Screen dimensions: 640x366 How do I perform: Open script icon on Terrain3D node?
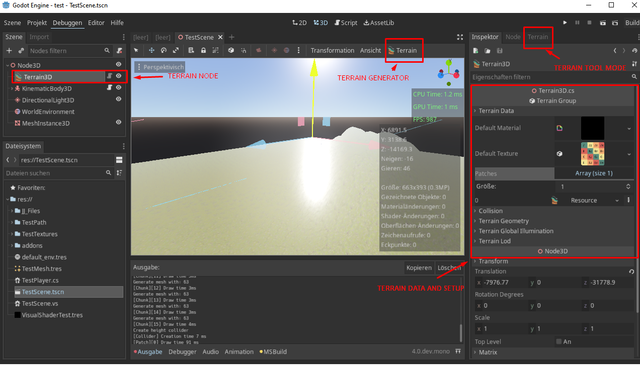109,76
